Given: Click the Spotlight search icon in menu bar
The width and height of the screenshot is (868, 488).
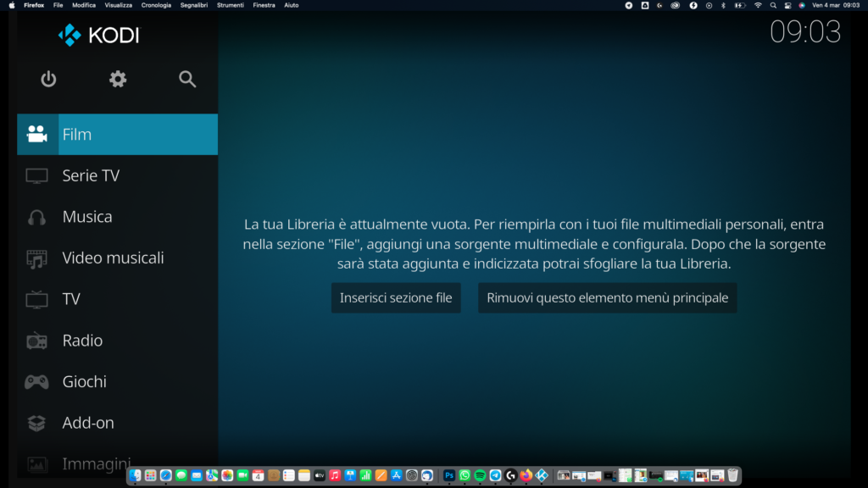Looking at the screenshot, I should pyautogui.click(x=773, y=5).
